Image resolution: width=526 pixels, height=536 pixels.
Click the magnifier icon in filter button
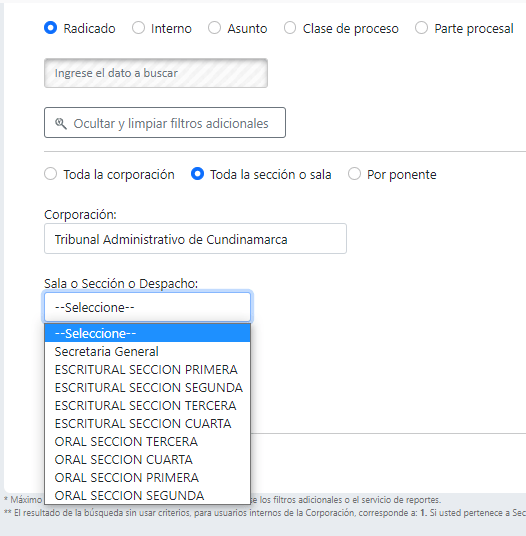click(x=61, y=123)
